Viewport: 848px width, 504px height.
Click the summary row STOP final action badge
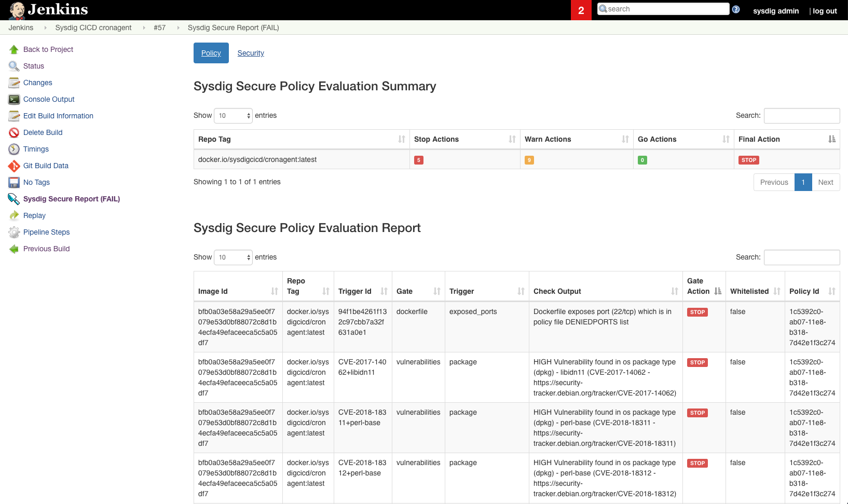749,160
